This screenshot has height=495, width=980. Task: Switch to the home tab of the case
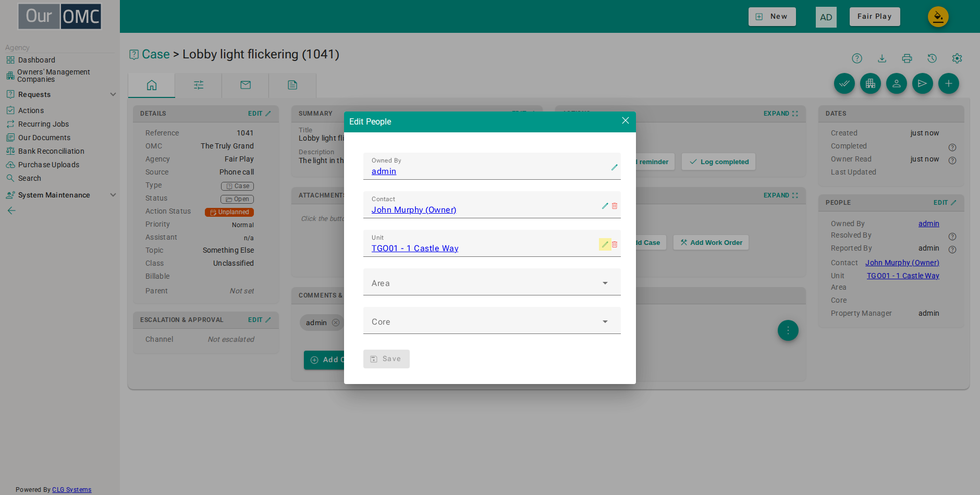pos(152,85)
